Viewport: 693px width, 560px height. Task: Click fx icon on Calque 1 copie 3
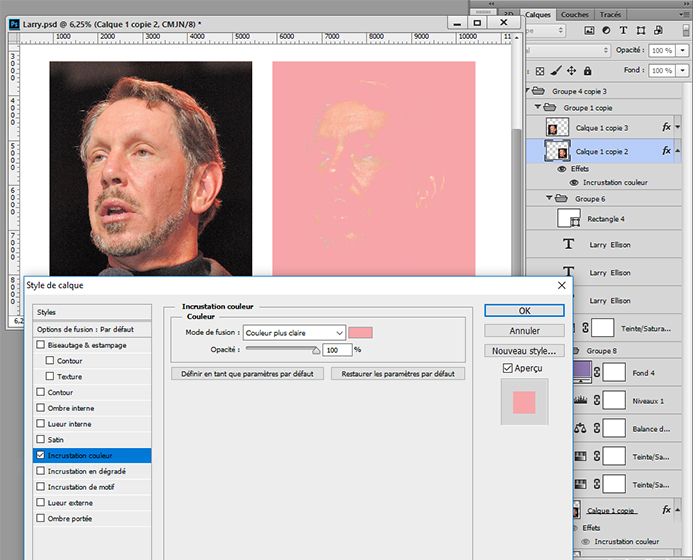coord(666,127)
